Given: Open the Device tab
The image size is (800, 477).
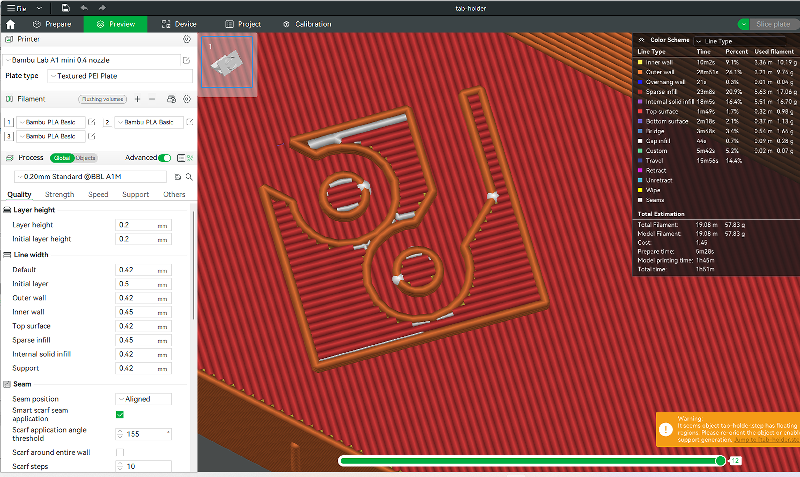Looking at the screenshot, I should [x=179, y=24].
